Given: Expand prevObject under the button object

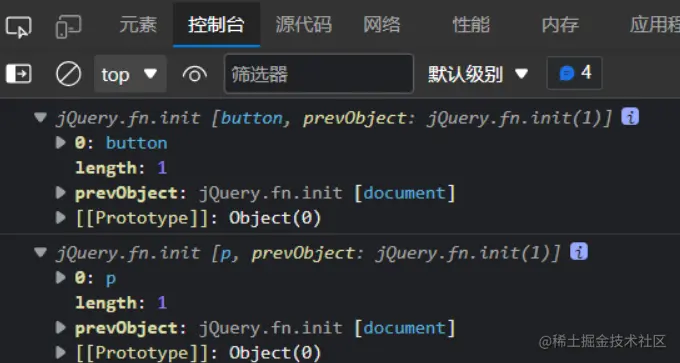Looking at the screenshot, I should click(61, 193).
